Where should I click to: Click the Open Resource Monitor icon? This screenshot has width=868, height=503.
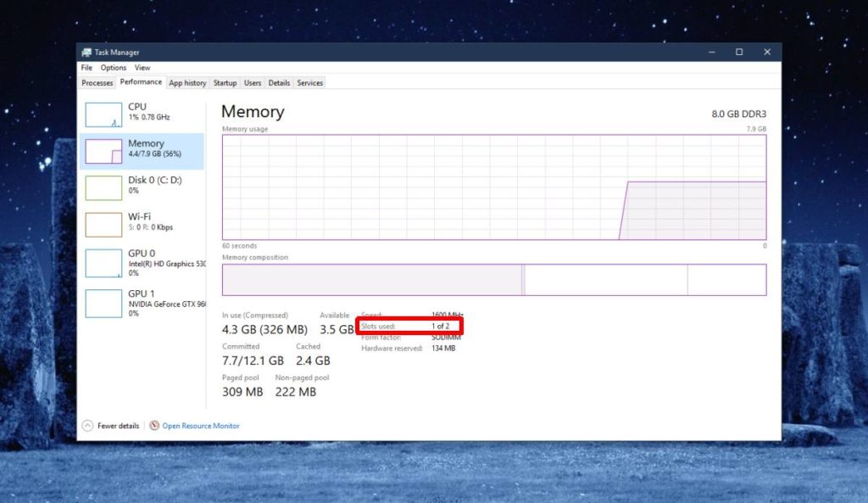click(155, 426)
